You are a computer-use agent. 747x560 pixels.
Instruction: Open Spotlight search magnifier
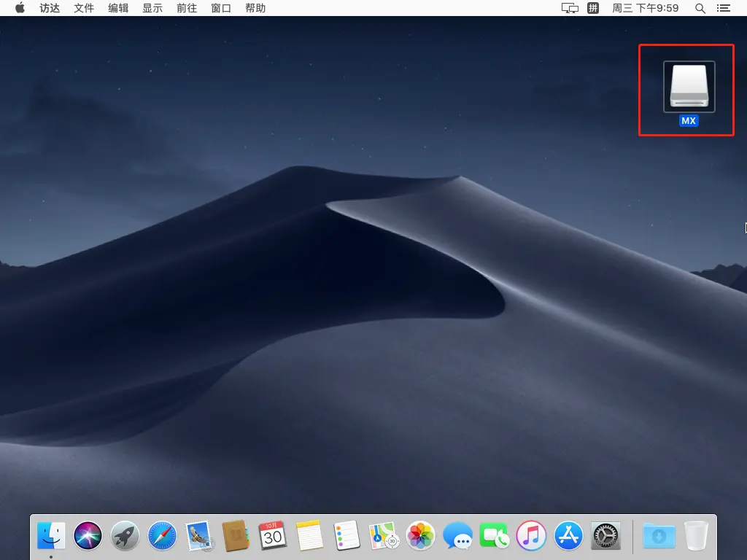coord(700,8)
